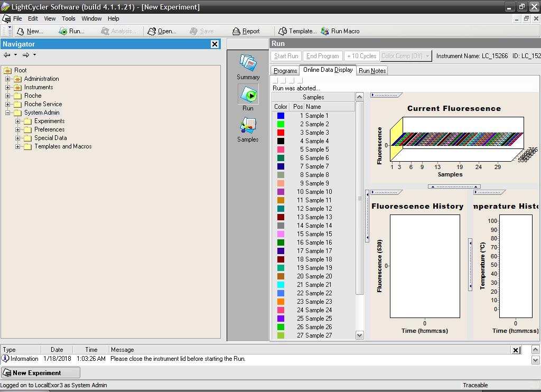Image resolution: width=541 pixels, height=392 pixels.
Task: Click the Temperature History chart options flag
Action: coord(489,192)
